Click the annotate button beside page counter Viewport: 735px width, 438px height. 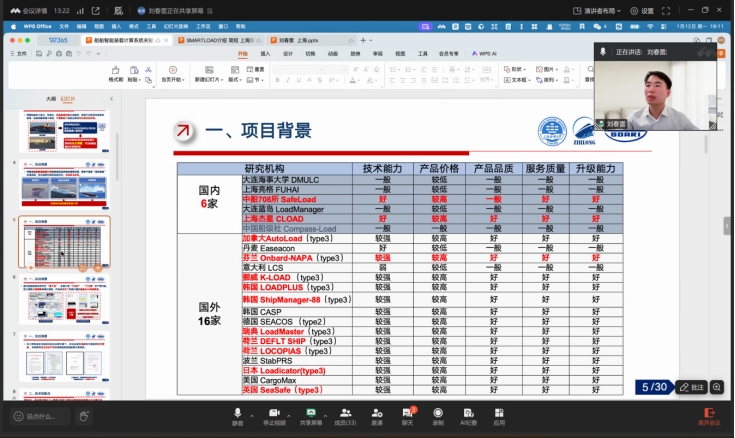pos(692,387)
